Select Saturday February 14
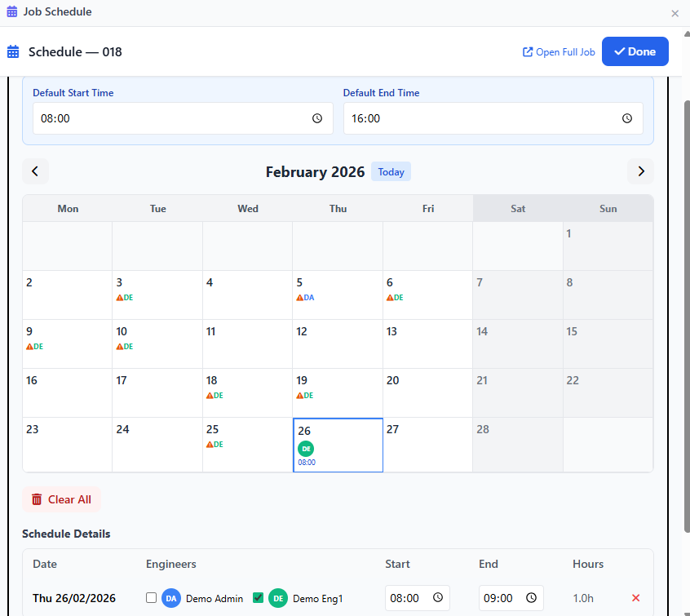690x616 pixels. pos(518,343)
